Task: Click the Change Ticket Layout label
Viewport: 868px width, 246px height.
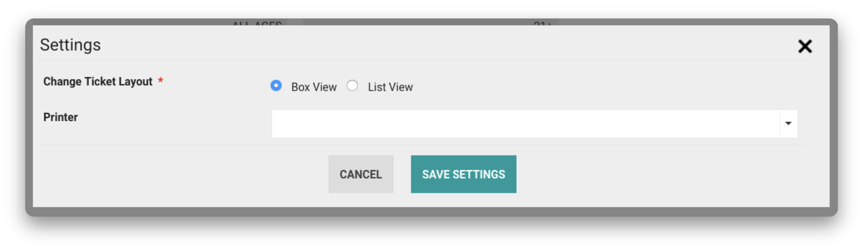Action: pos(97,81)
